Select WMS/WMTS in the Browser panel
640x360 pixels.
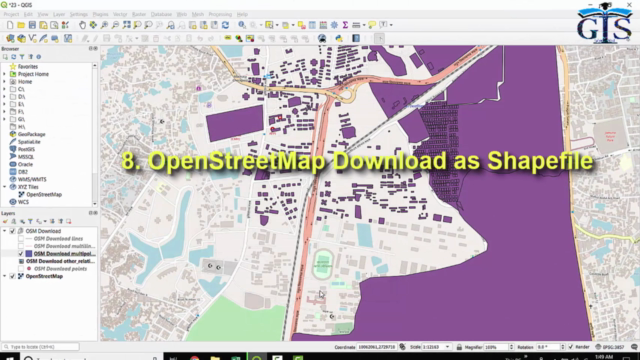pyautogui.click(x=32, y=180)
